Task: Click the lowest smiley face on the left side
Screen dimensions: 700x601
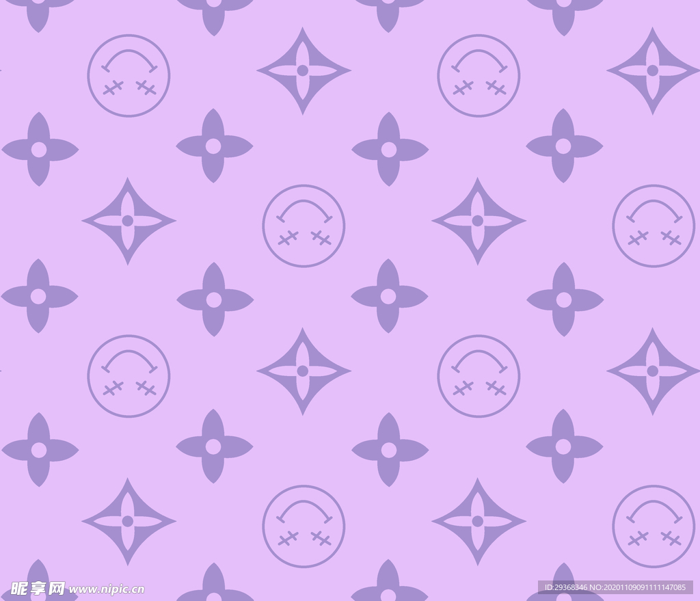Action: tap(129, 376)
